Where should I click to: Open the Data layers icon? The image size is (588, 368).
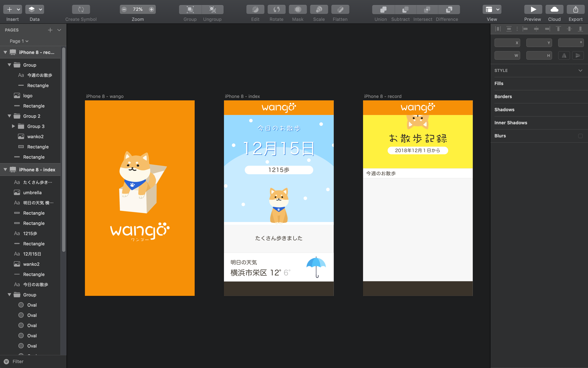click(32, 9)
